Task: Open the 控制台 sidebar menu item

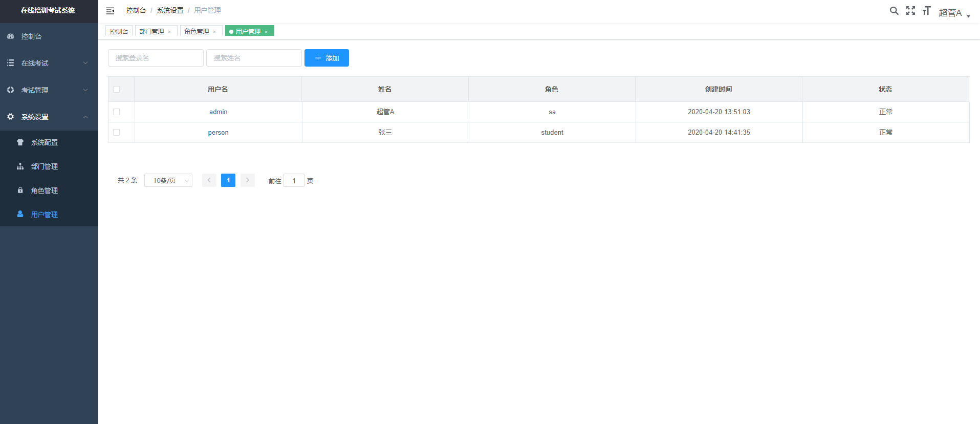Action: pyautogui.click(x=49, y=36)
